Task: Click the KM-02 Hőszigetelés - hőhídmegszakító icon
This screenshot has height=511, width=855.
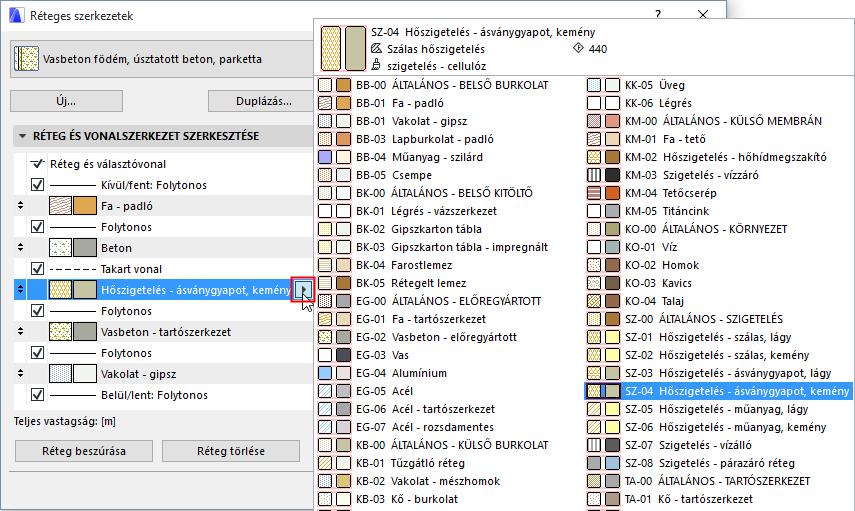Action: 603,157
